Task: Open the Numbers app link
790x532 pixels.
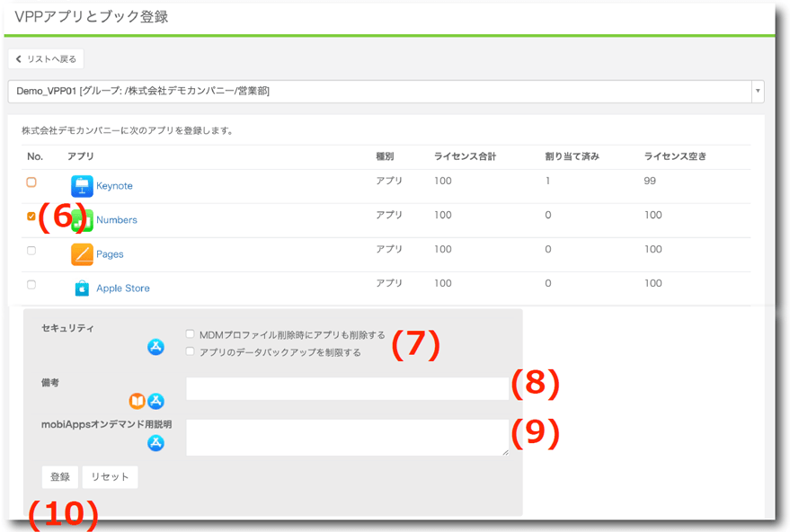Action: point(116,219)
